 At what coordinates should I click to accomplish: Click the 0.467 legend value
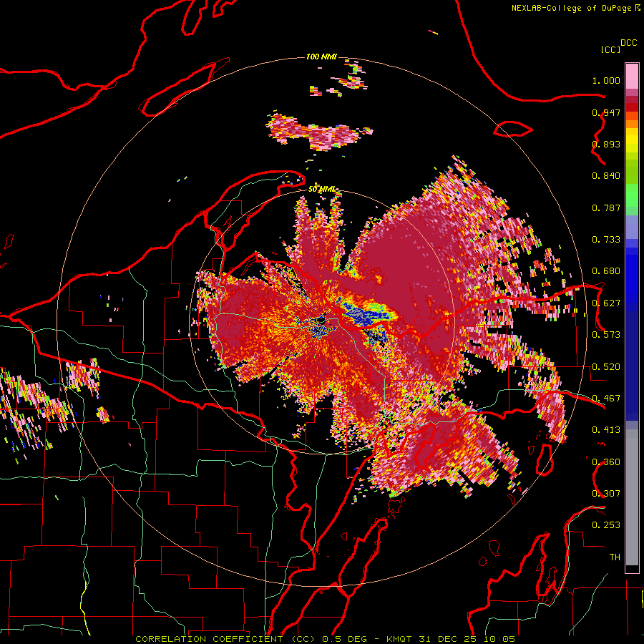pos(606,399)
